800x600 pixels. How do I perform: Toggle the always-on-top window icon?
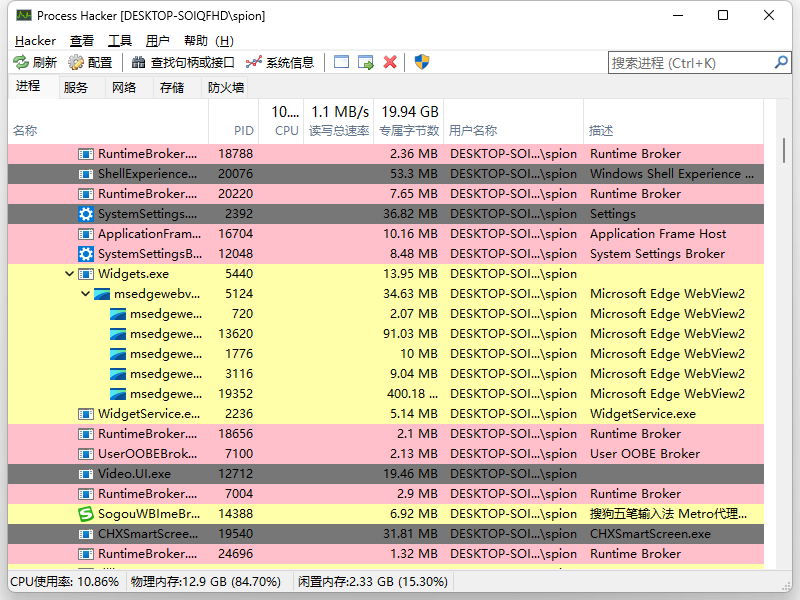[341, 61]
